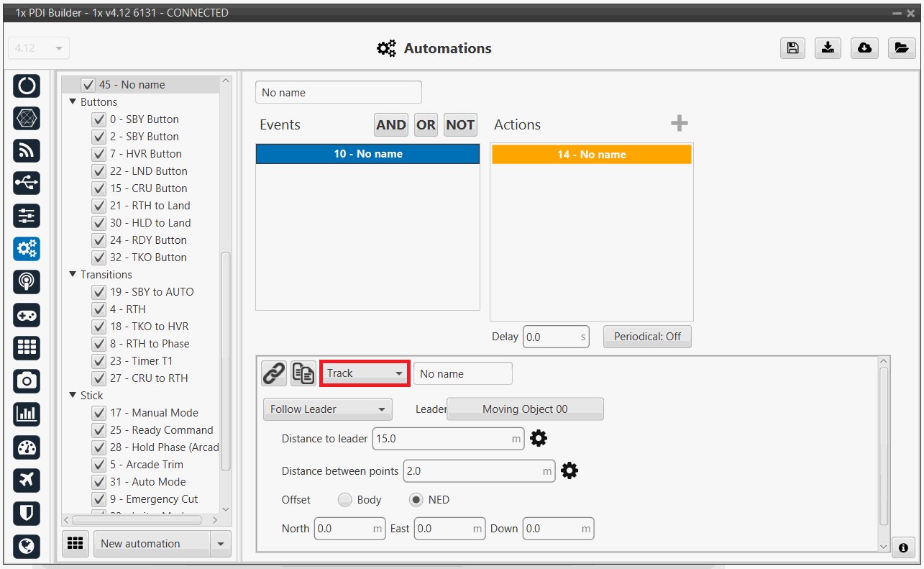Click the Periodical: Off button
Viewport: 924px width, 569px height.
click(x=647, y=337)
